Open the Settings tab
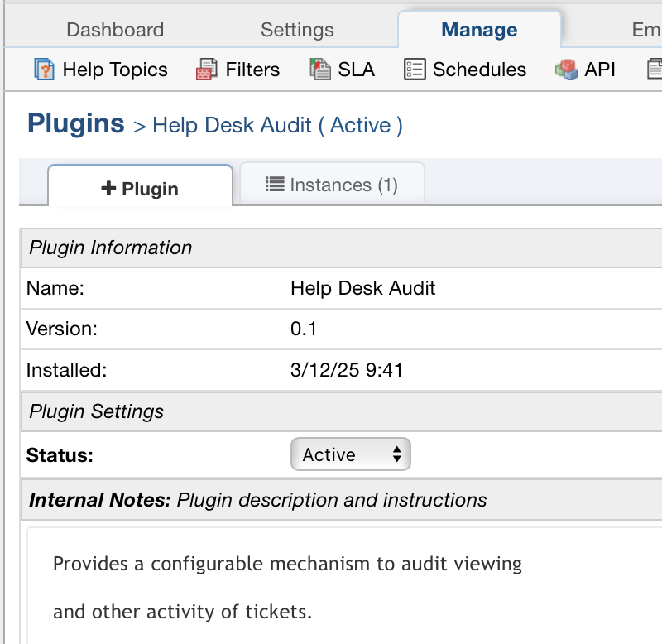Image resolution: width=662 pixels, height=644 pixels. point(297,31)
